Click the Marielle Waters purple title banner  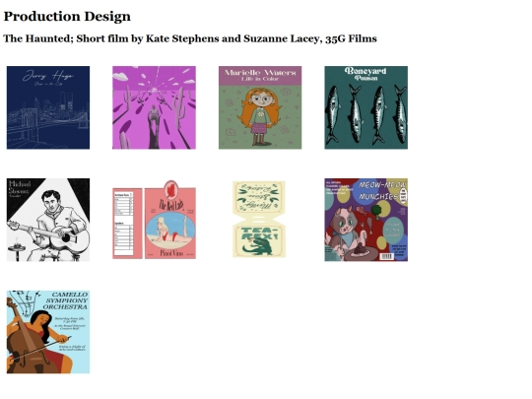(x=260, y=76)
